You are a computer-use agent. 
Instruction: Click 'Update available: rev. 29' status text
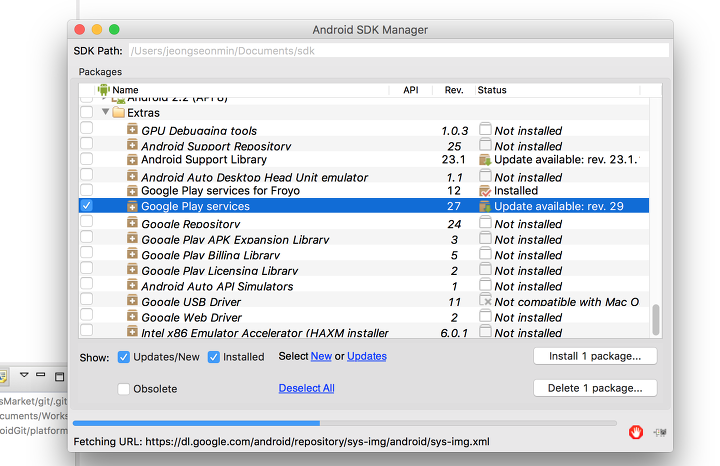pos(559,206)
